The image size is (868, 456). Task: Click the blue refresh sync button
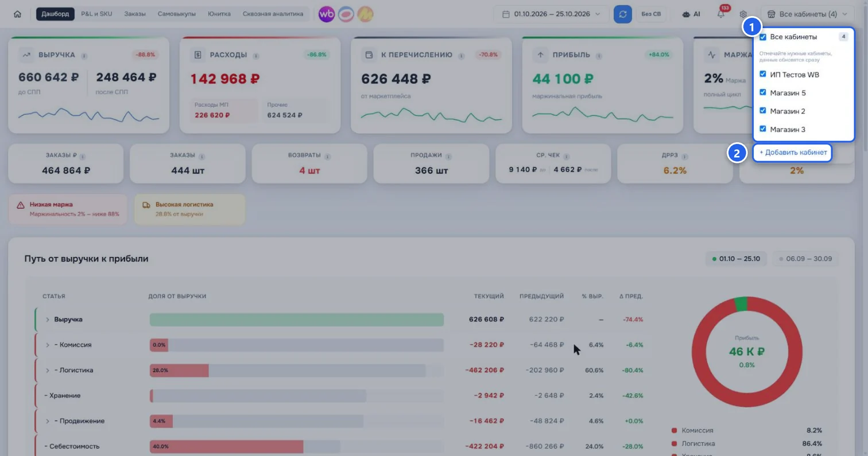[622, 14]
